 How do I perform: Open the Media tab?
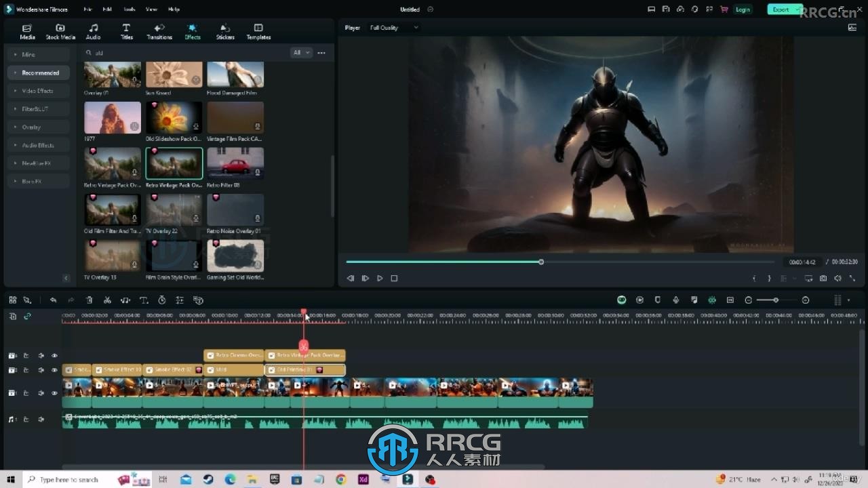[x=27, y=32]
